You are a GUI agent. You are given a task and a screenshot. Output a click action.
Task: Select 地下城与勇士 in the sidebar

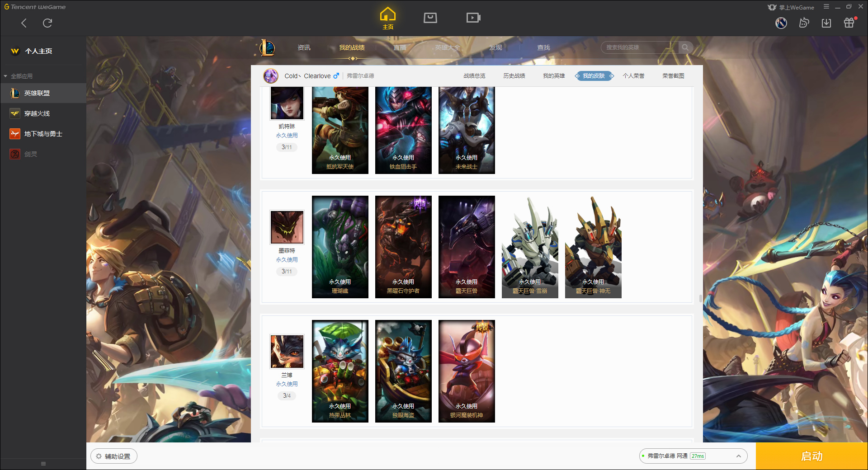(43, 134)
